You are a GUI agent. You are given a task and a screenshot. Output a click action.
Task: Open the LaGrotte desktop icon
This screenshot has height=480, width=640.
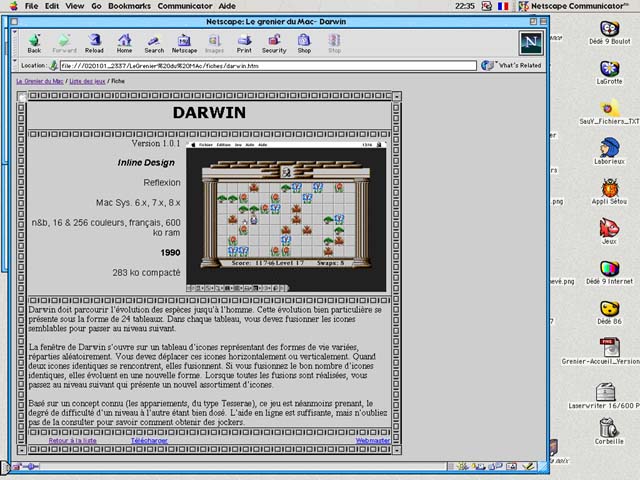(609, 73)
